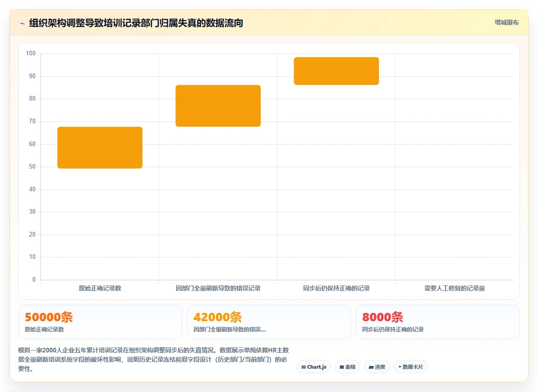Click the orange bar for 同步后仍保持正确的记录
This screenshot has height=392, width=538.
tap(336, 71)
